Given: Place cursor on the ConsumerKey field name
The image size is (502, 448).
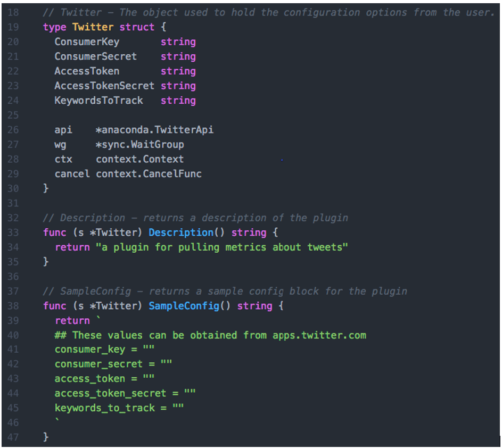Looking at the screenshot, I should pos(87,42).
